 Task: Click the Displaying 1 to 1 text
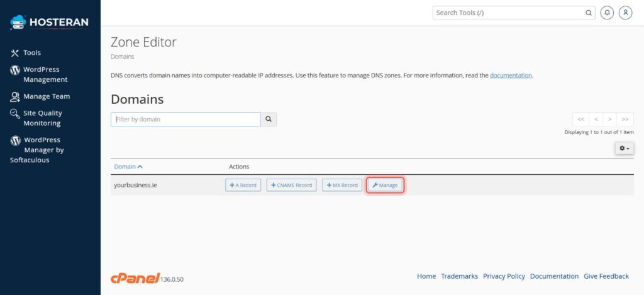tap(599, 132)
